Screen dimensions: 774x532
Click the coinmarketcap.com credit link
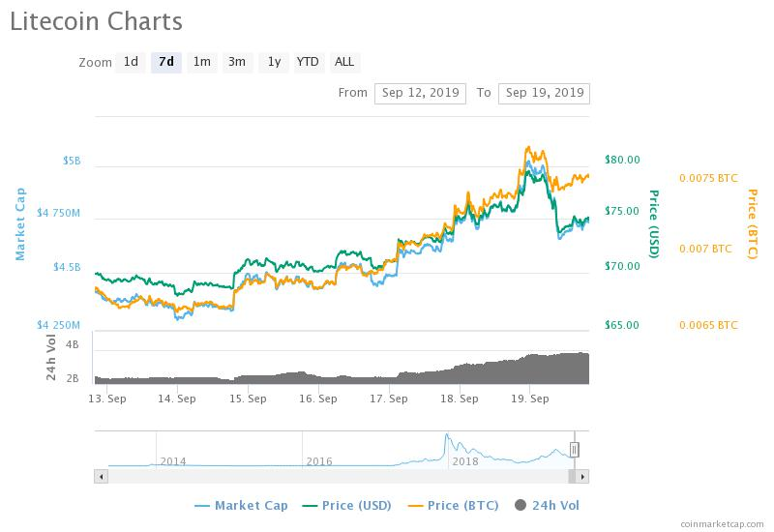tap(722, 524)
